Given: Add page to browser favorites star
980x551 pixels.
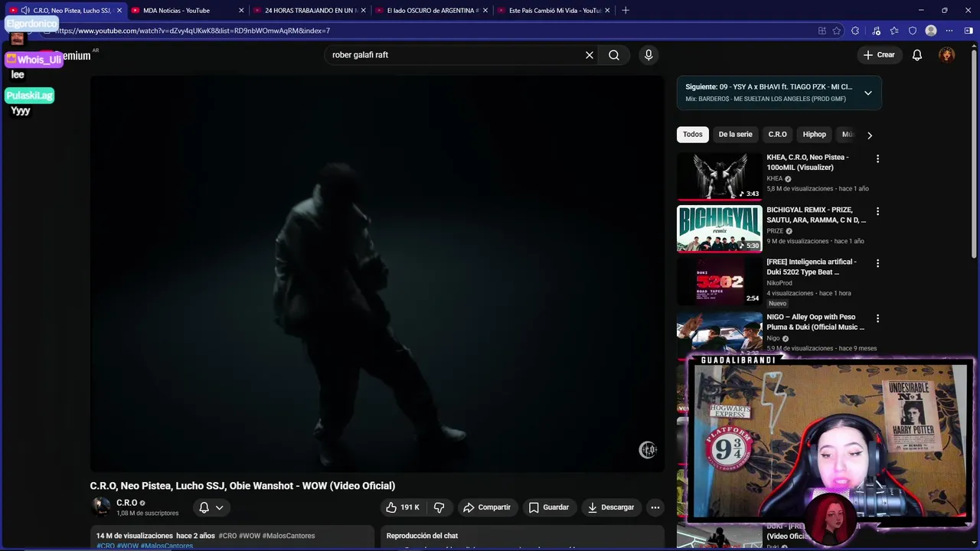Looking at the screenshot, I should (837, 31).
